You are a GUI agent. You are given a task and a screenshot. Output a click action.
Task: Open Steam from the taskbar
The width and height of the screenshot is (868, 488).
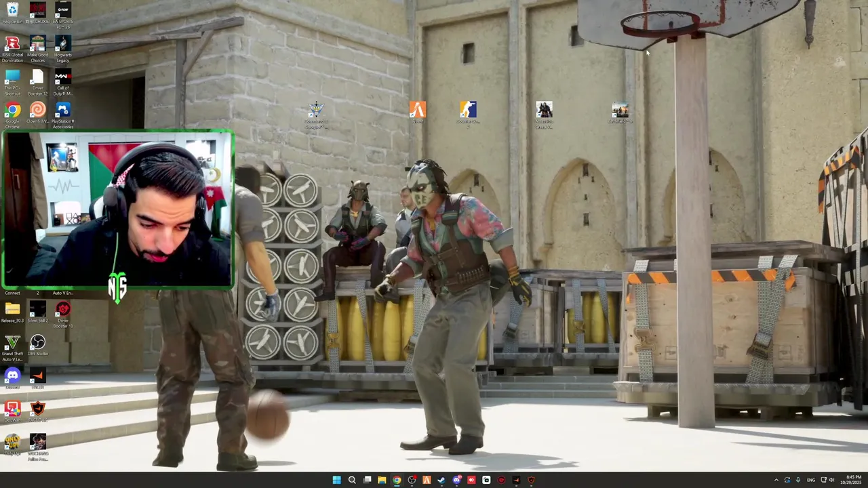click(x=441, y=480)
